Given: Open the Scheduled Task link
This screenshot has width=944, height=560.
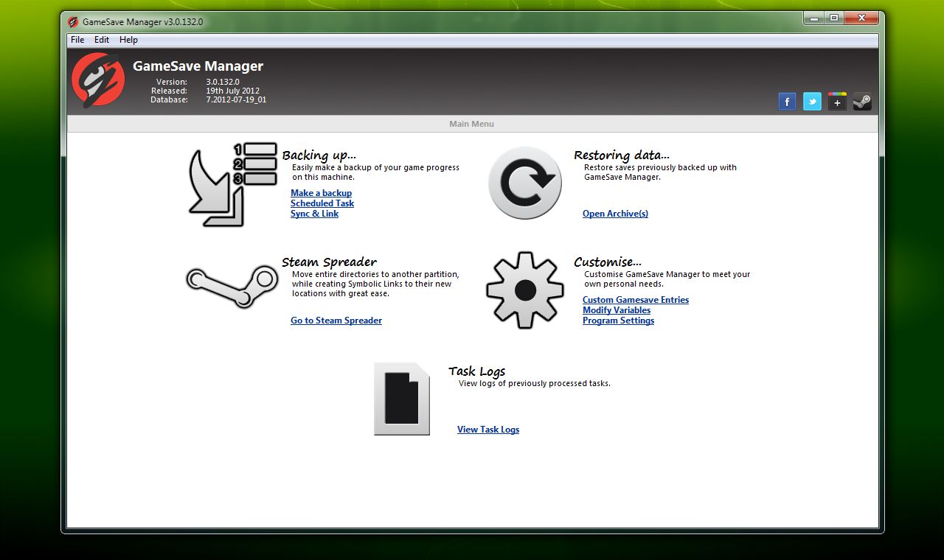Looking at the screenshot, I should point(322,203).
